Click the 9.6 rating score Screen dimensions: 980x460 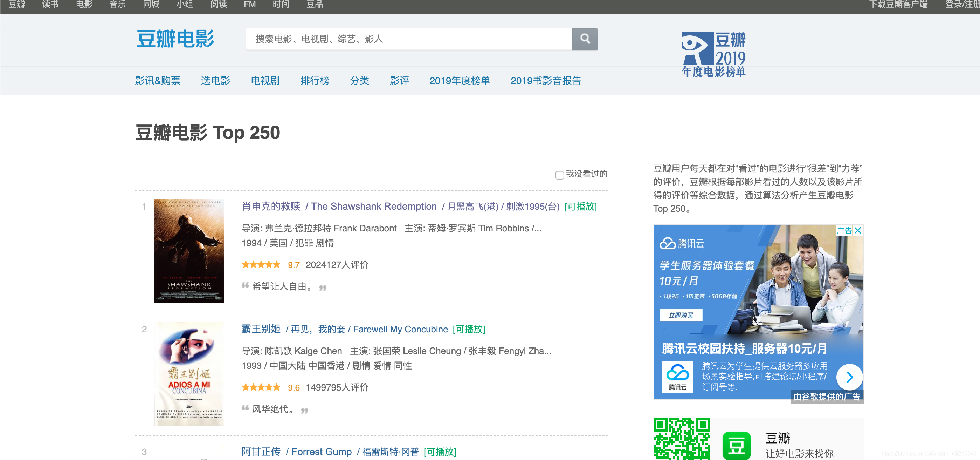click(x=294, y=388)
